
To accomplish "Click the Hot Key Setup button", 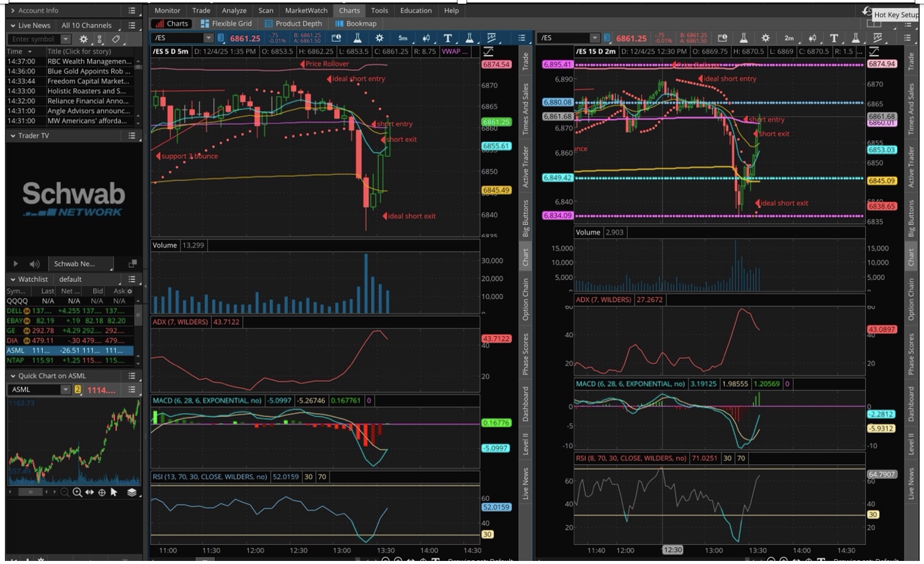I will point(895,14).
